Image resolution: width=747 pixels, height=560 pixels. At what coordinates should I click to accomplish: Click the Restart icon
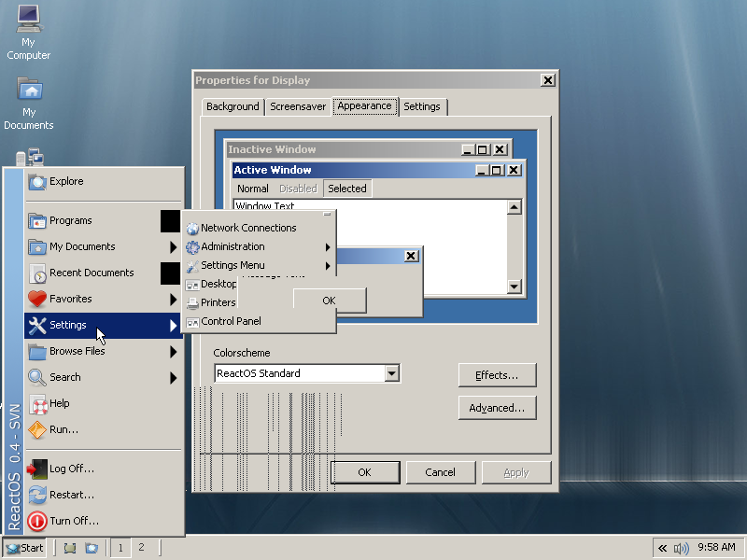click(37, 496)
